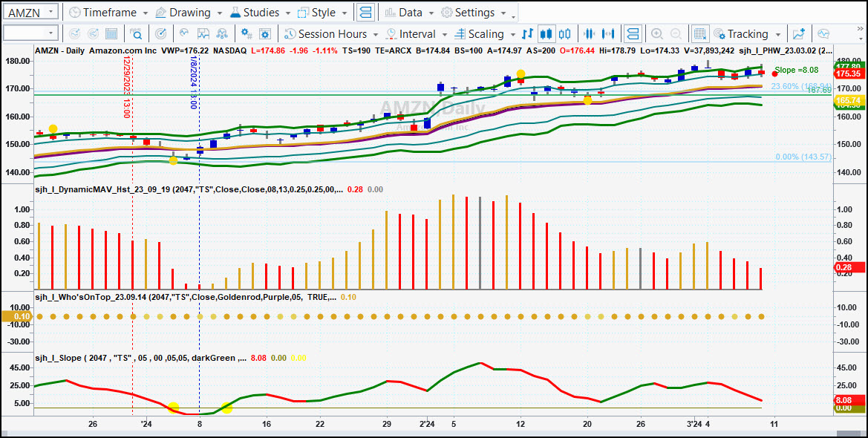Click the zoom out magnifier icon
This screenshot has width=868, height=438.
click(x=676, y=34)
